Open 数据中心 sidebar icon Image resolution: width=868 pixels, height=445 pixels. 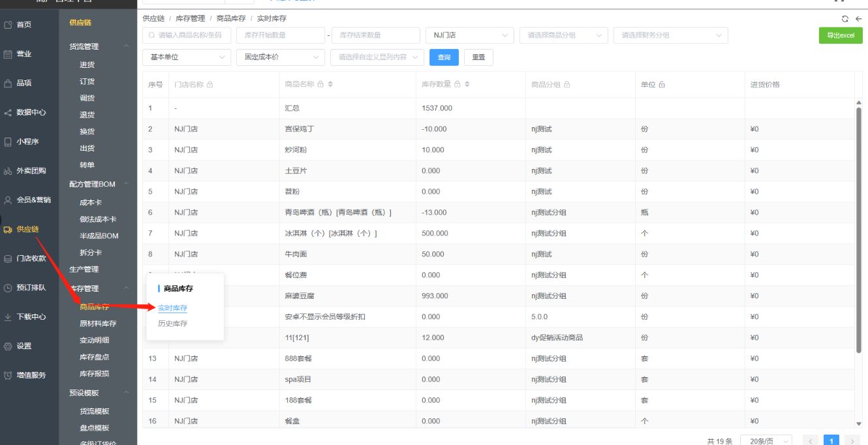click(8, 113)
